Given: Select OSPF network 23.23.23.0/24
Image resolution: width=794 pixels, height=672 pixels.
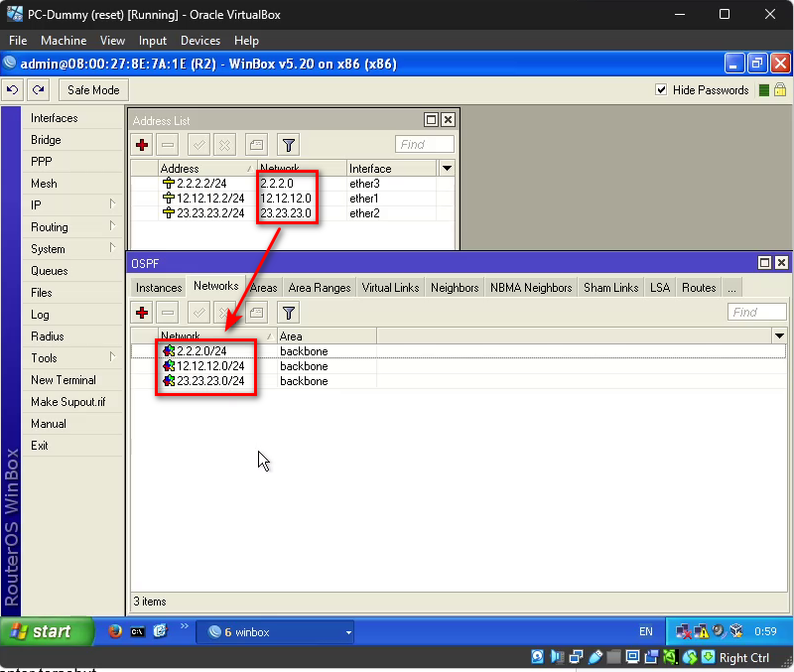Looking at the screenshot, I should pyautogui.click(x=459, y=381).
